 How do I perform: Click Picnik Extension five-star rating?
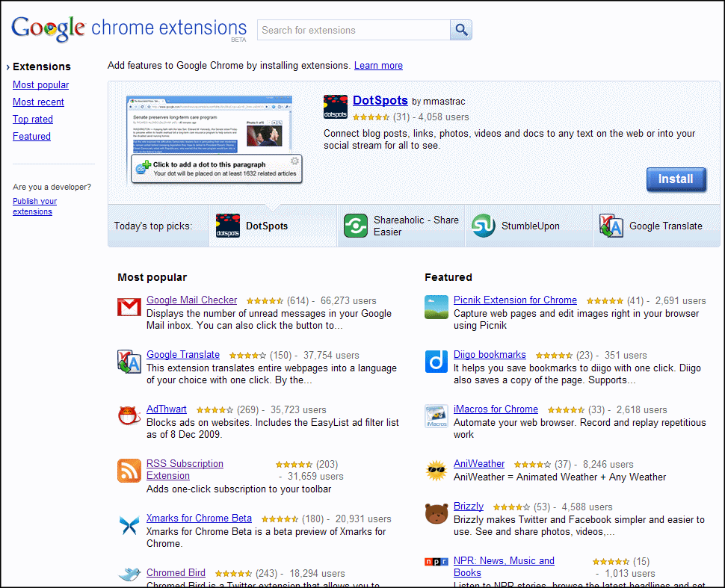click(x=605, y=301)
